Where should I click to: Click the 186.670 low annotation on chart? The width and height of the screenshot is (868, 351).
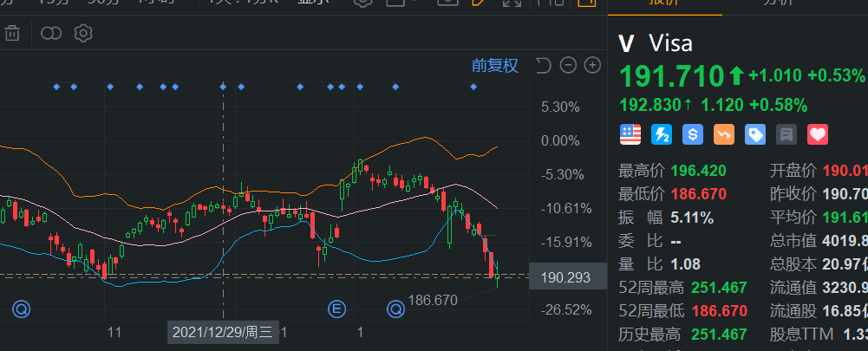433,301
